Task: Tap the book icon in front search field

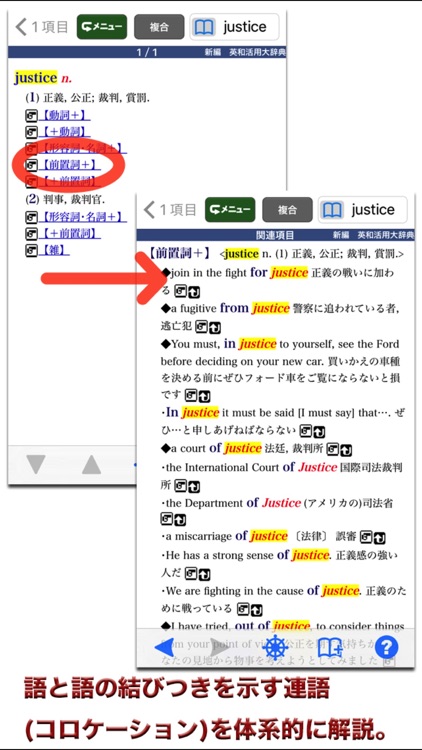Action: [x=332, y=210]
